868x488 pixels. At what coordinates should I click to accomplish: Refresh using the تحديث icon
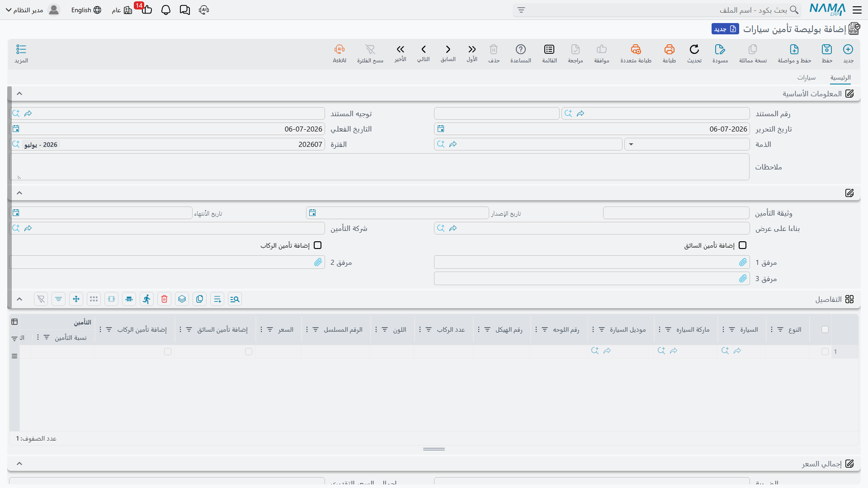(694, 53)
